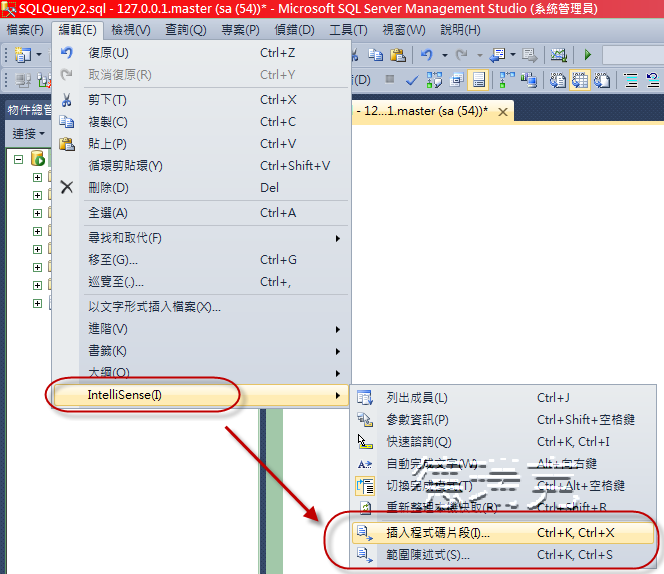Open the 連接 dropdown in Object Explorer
Screen dimensions: 664x574
point(28,134)
